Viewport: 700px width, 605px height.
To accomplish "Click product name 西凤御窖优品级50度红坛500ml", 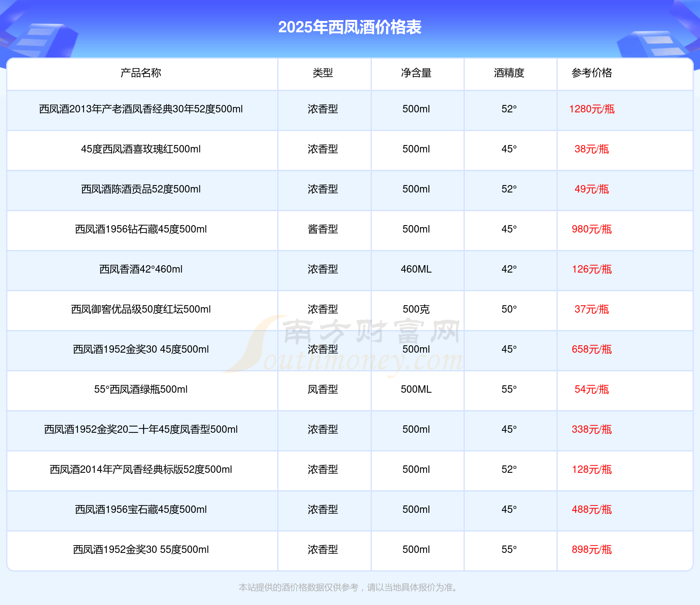I will coord(141,309).
